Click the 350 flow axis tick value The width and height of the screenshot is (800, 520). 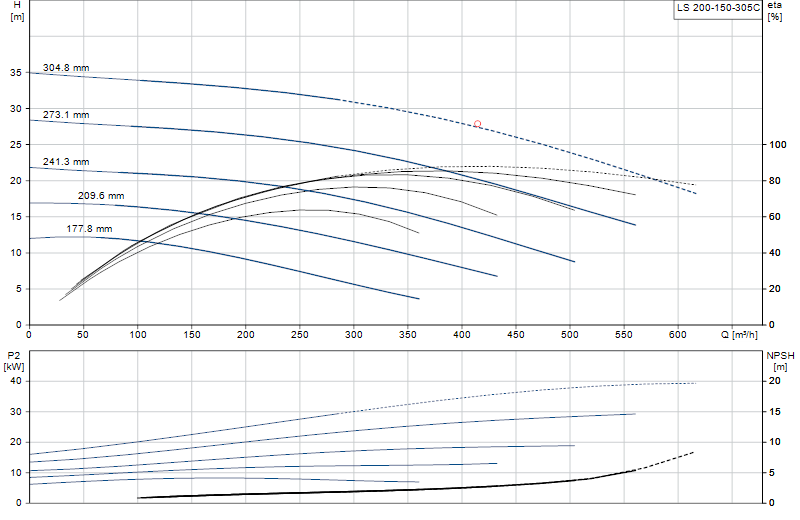pos(407,335)
